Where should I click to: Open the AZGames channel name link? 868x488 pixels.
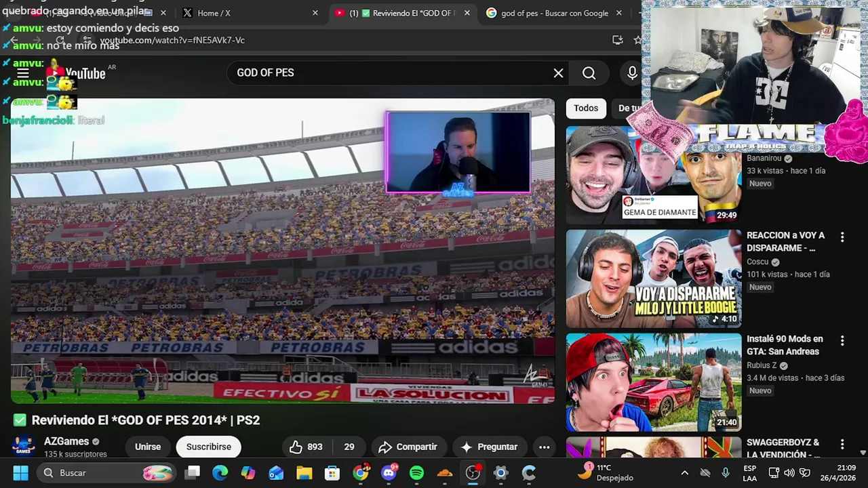pos(66,441)
